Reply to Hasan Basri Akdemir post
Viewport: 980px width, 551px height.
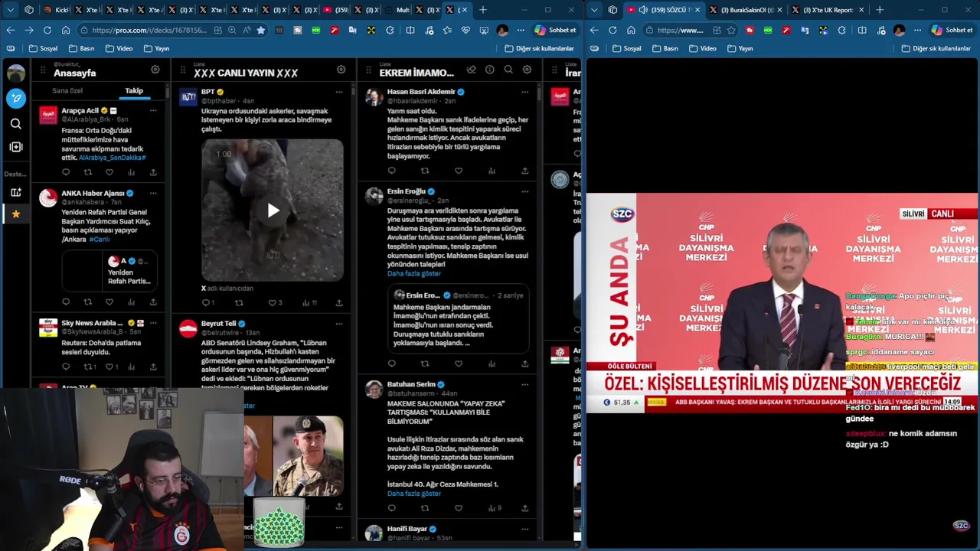(392, 171)
